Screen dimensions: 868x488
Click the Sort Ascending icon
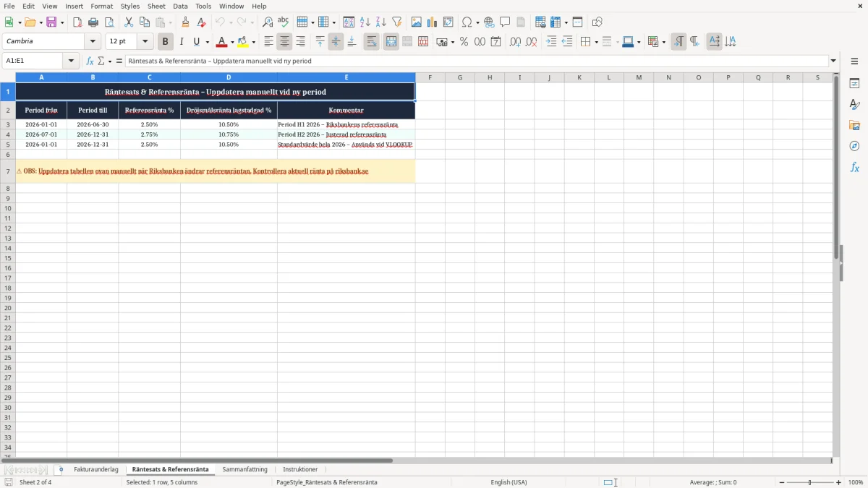tap(365, 22)
